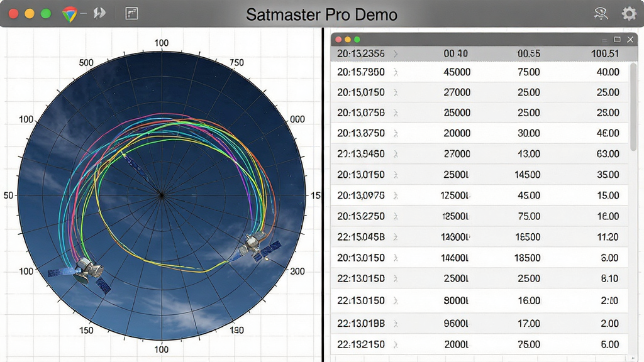
Task: Select the 63.00 value
Action: 608,154
